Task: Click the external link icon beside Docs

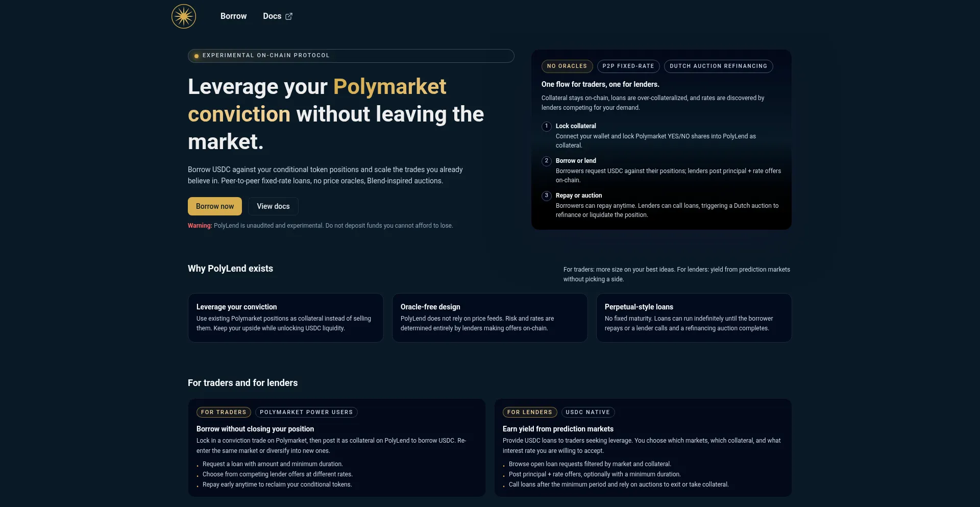Action: [x=289, y=16]
